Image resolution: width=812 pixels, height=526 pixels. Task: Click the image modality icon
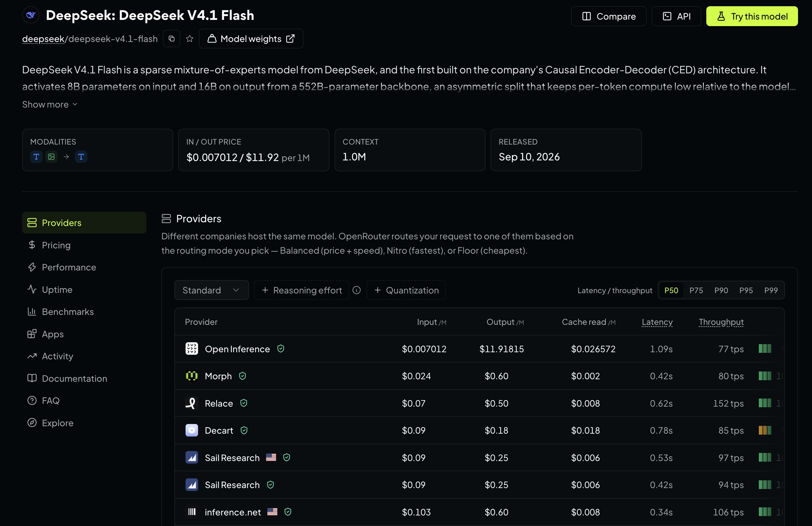51,157
